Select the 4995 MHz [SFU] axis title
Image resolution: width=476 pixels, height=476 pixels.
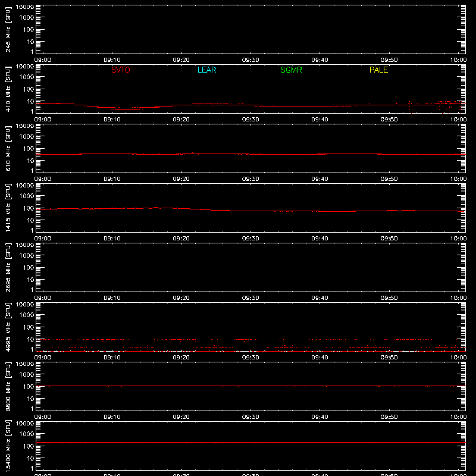[x=8, y=327]
